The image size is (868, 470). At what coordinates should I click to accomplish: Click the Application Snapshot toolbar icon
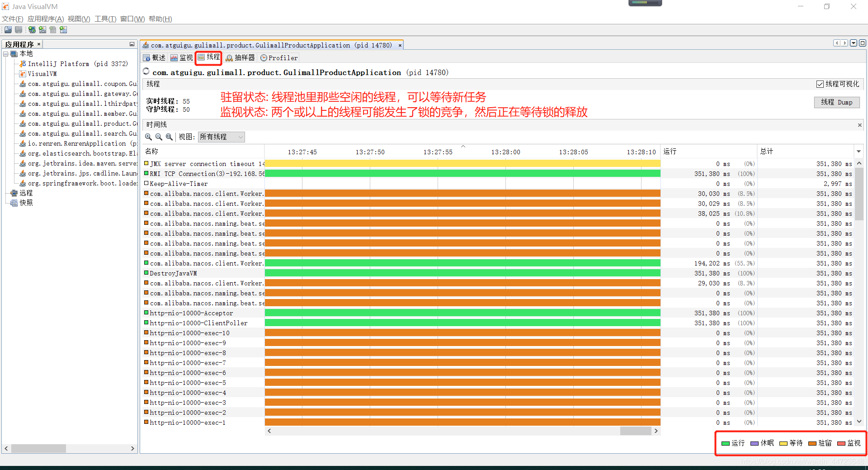63,30
